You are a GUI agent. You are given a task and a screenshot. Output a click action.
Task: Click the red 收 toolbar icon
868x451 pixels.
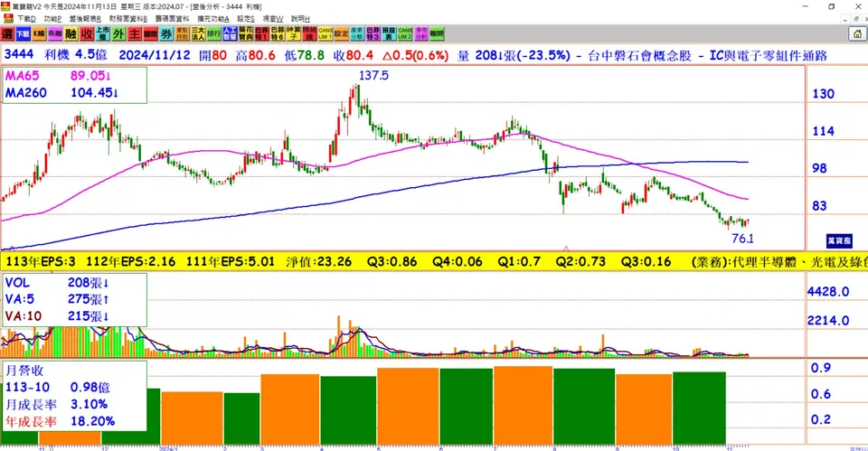[87, 33]
